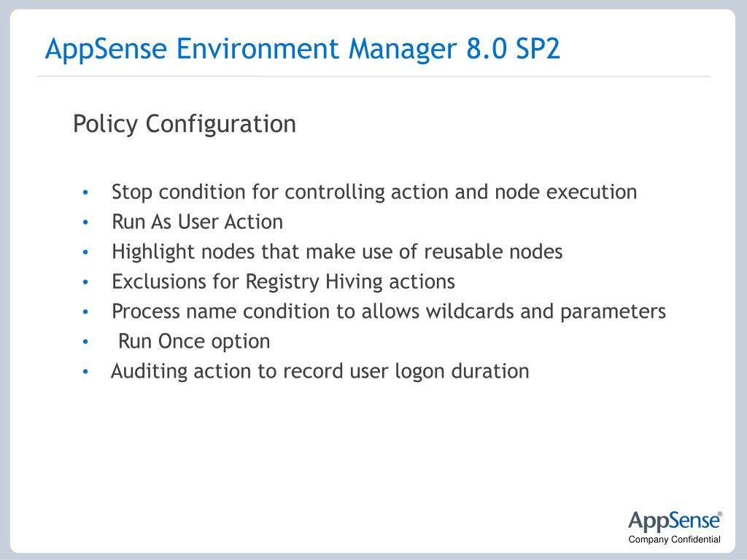Click Auditing action logon duration line
The height and width of the screenshot is (560, 747).
tap(320, 371)
